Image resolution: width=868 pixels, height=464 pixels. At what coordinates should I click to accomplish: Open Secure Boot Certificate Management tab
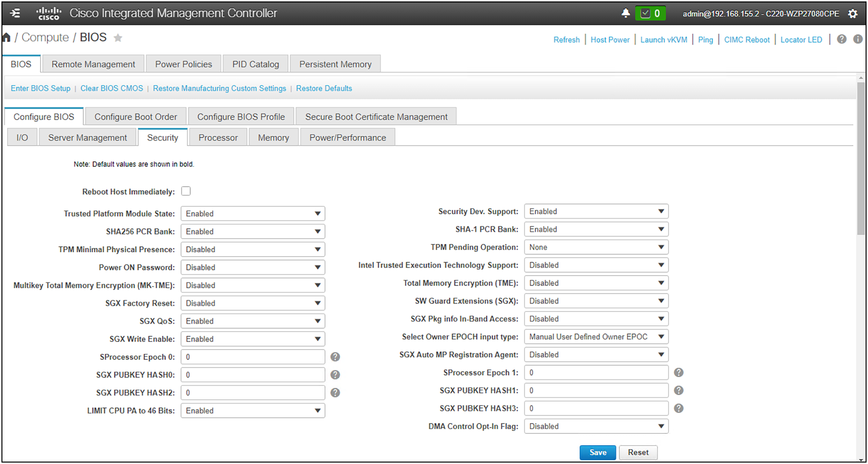376,117
